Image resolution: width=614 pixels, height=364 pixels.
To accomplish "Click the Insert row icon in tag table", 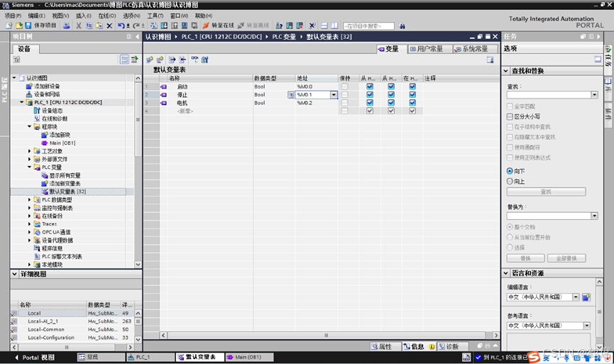I will tap(150, 60).
